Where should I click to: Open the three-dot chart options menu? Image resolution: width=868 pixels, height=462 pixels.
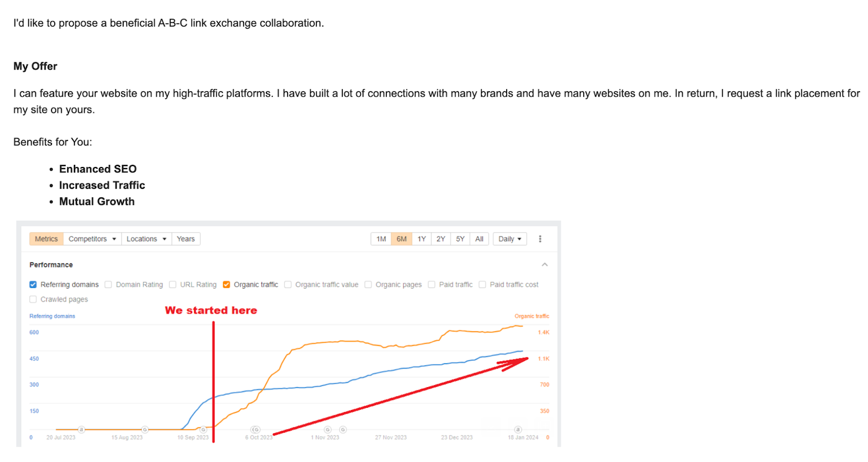(540, 239)
